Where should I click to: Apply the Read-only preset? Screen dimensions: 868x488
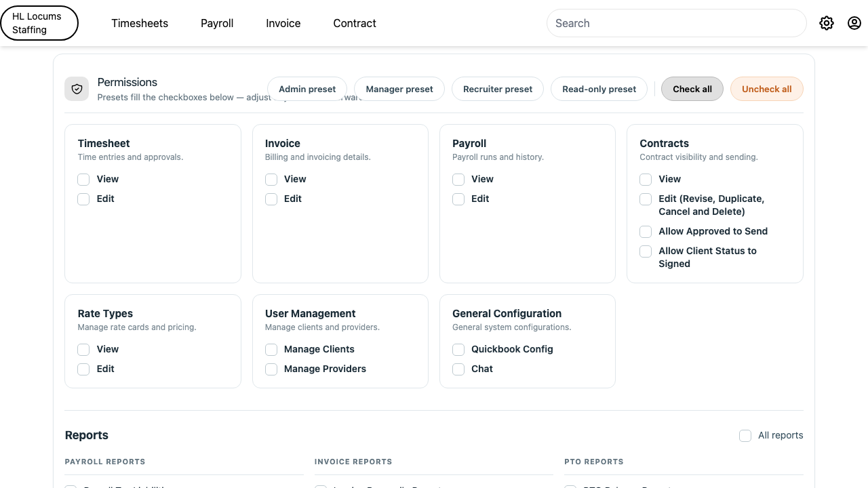(x=599, y=89)
